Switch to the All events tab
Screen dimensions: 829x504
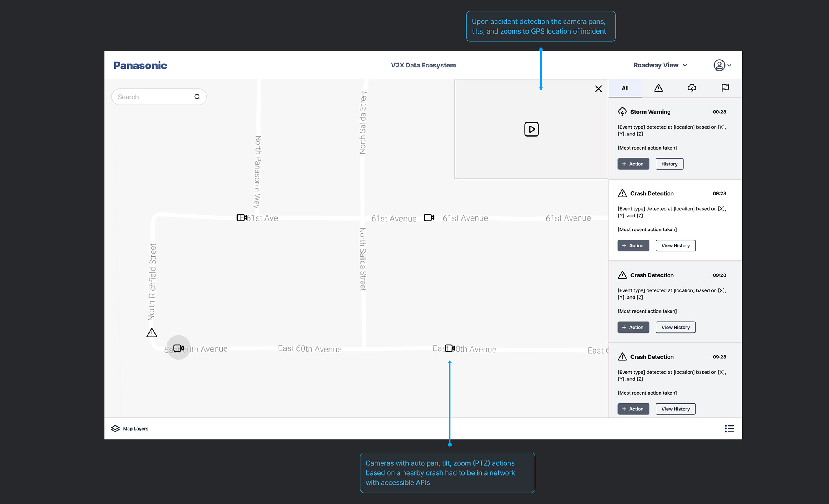click(x=625, y=88)
